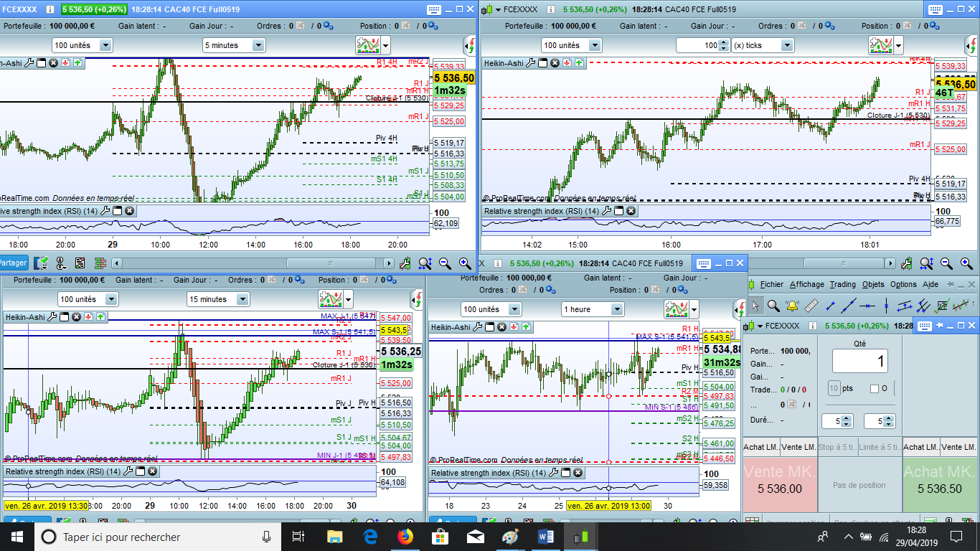980x551 pixels.
Task: Open the 15 minutes timeframe dropdown
Action: pyautogui.click(x=242, y=299)
